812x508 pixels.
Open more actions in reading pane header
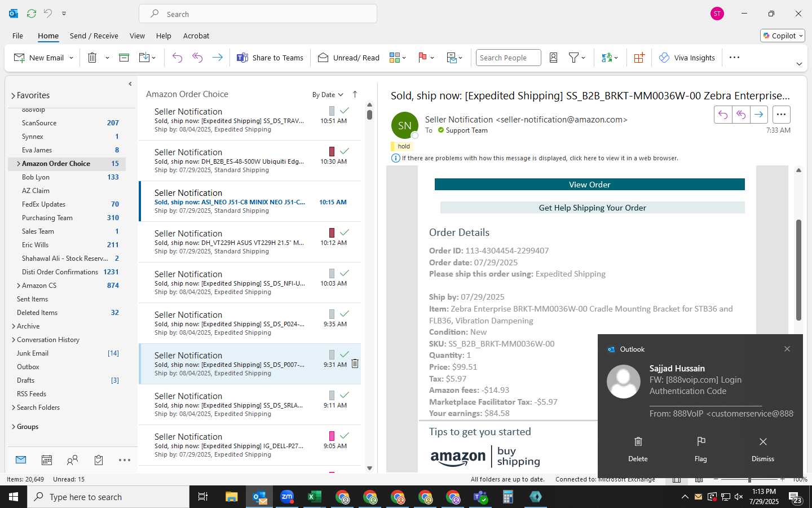pos(781,115)
